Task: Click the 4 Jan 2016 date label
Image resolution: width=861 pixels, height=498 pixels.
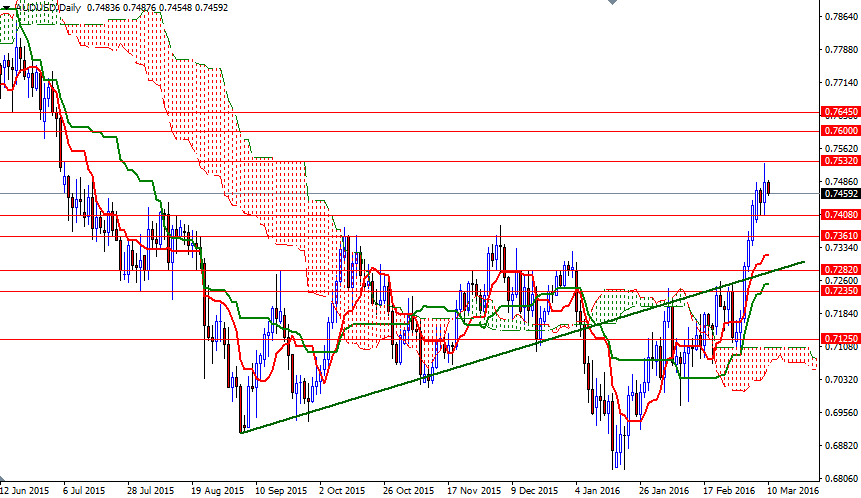Action: point(597,491)
